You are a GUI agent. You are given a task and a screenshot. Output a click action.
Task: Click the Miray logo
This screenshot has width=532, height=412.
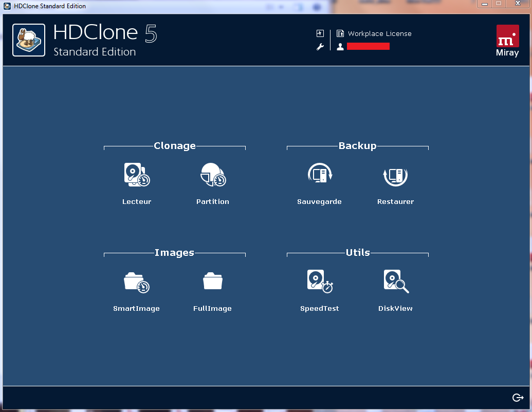pyautogui.click(x=507, y=41)
